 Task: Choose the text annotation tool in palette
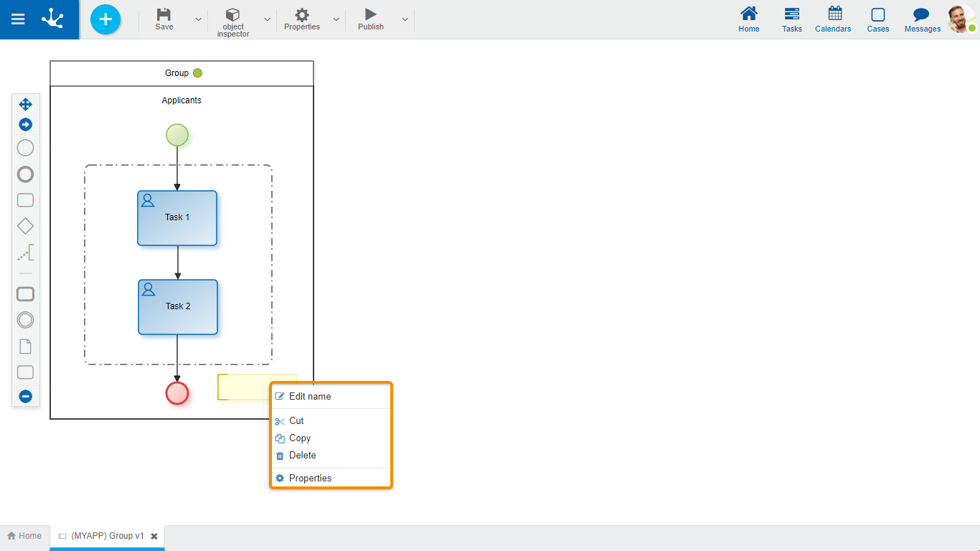(x=25, y=253)
